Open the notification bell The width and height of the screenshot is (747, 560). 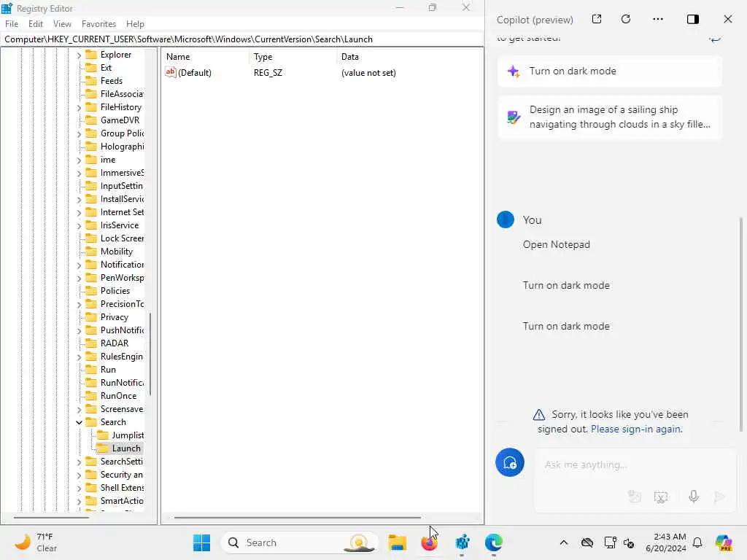click(697, 542)
